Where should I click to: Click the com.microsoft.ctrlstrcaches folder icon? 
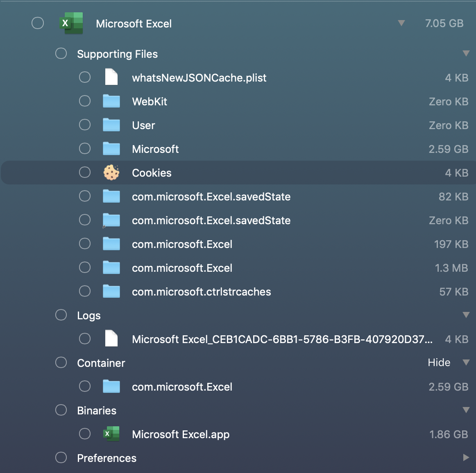click(111, 291)
